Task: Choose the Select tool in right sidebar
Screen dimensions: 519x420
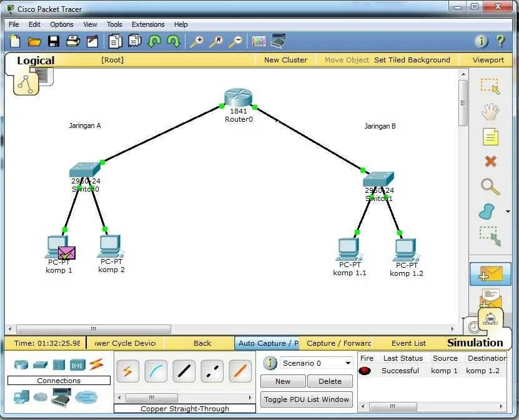Action: tap(490, 86)
